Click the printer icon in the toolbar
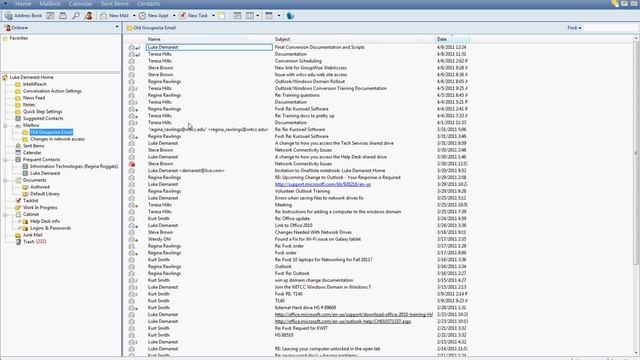Screen dimensions: 640x360 point(63,16)
